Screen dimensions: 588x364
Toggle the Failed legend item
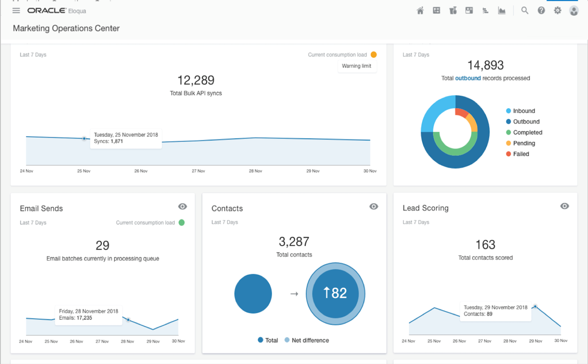click(x=517, y=154)
